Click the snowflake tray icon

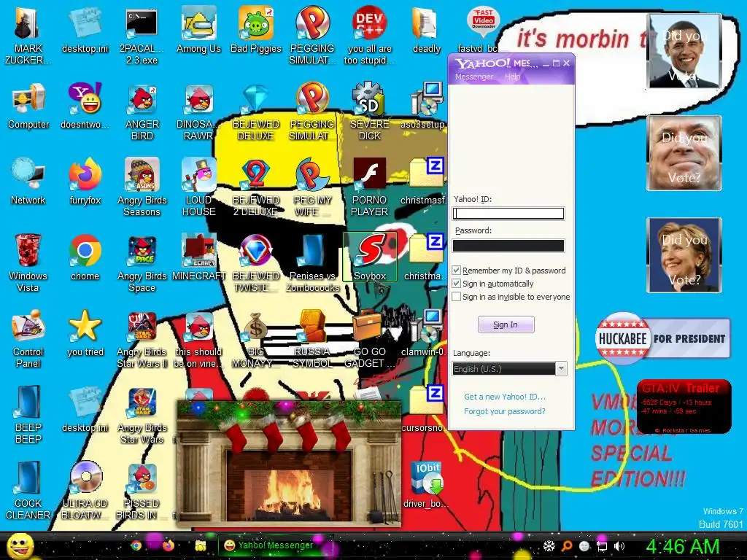pos(549,545)
